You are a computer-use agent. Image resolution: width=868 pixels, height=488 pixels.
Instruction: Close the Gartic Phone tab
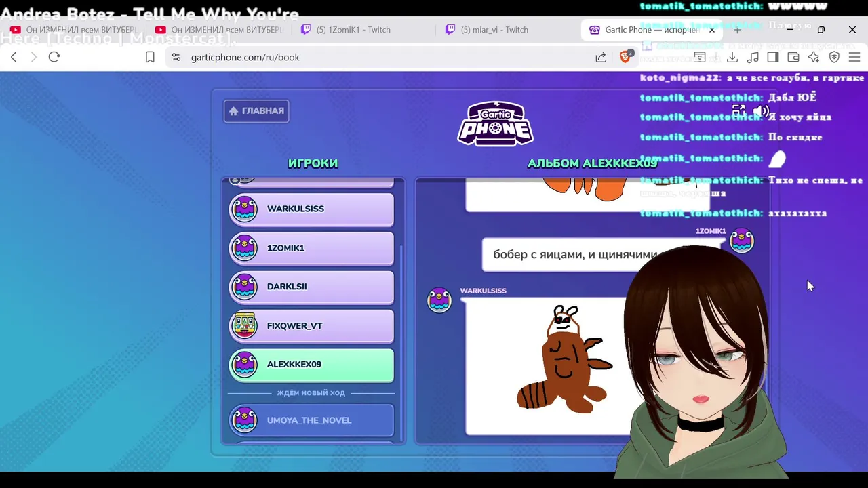point(712,30)
